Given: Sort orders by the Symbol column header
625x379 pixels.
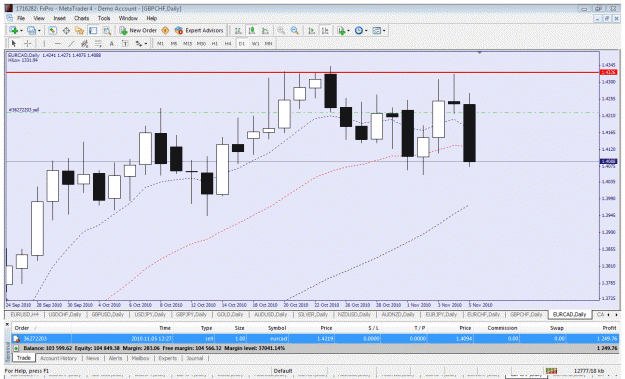Looking at the screenshot, I should [277, 328].
